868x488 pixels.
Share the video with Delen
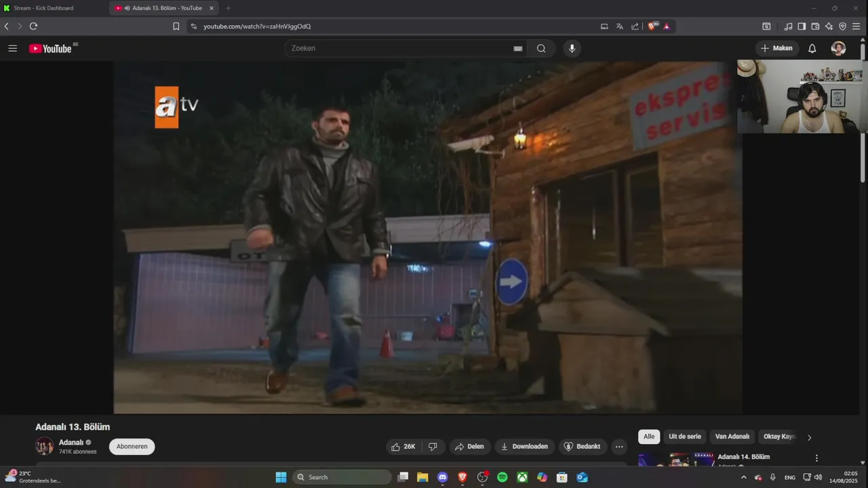[x=469, y=447]
